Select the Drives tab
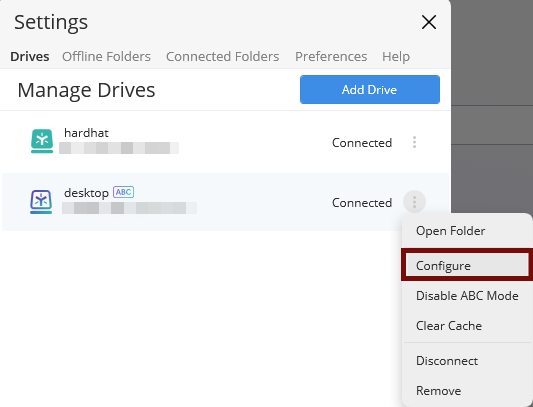 [x=30, y=56]
